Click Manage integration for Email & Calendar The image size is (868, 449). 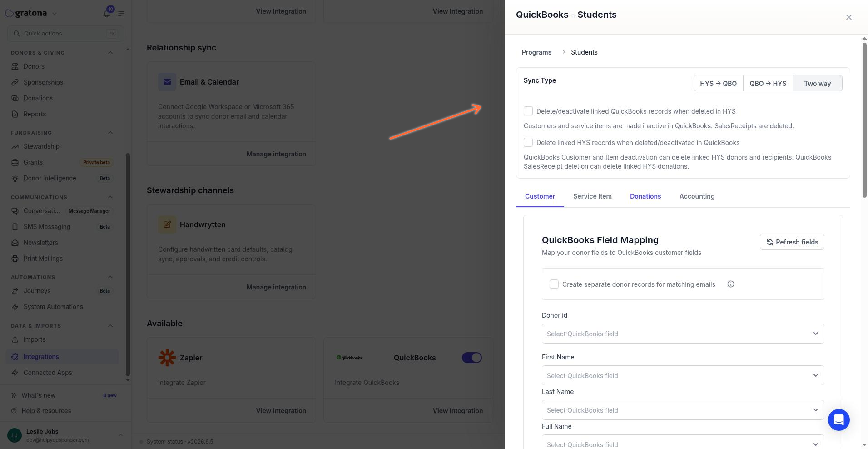(x=276, y=154)
